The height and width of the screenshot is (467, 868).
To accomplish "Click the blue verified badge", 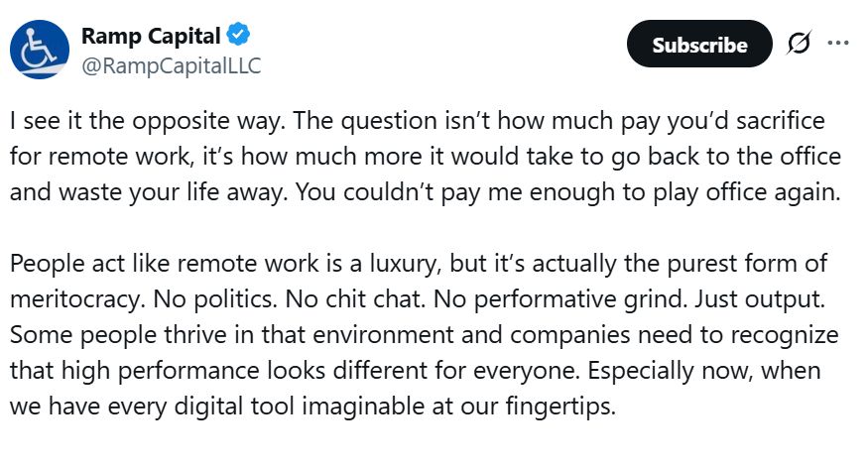I will 239,35.
